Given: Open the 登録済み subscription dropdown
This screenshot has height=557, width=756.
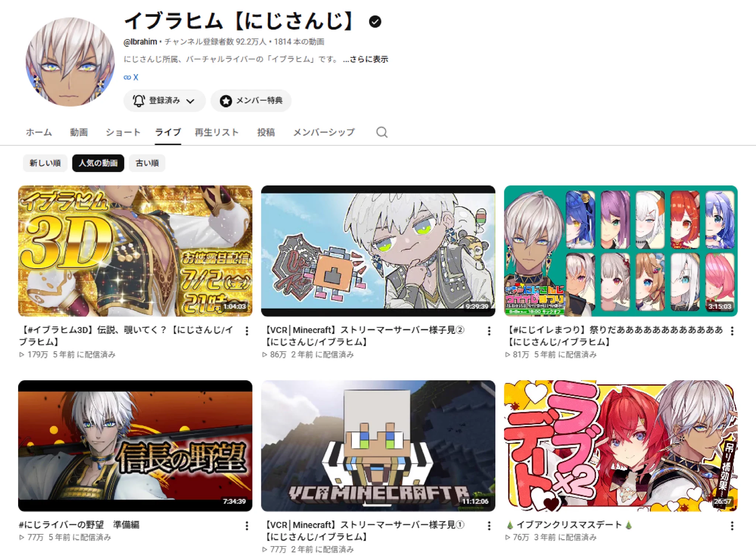Looking at the screenshot, I should point(164,100).
